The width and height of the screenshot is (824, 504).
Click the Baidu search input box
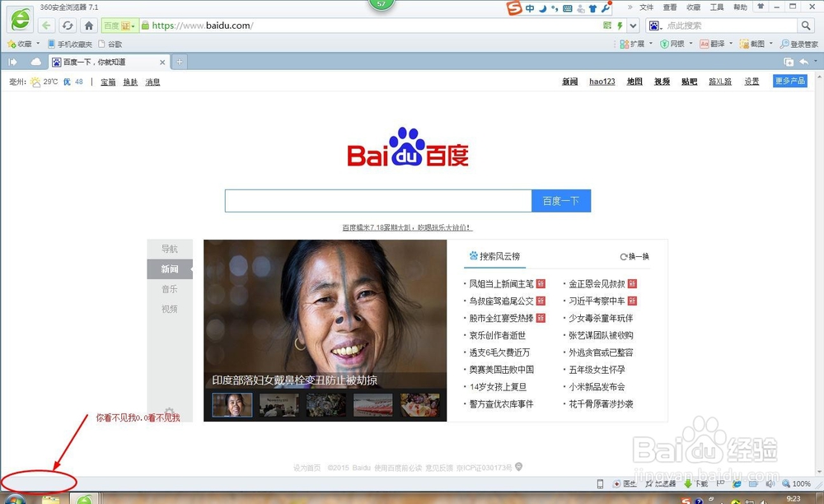click(x=378, y=201)
